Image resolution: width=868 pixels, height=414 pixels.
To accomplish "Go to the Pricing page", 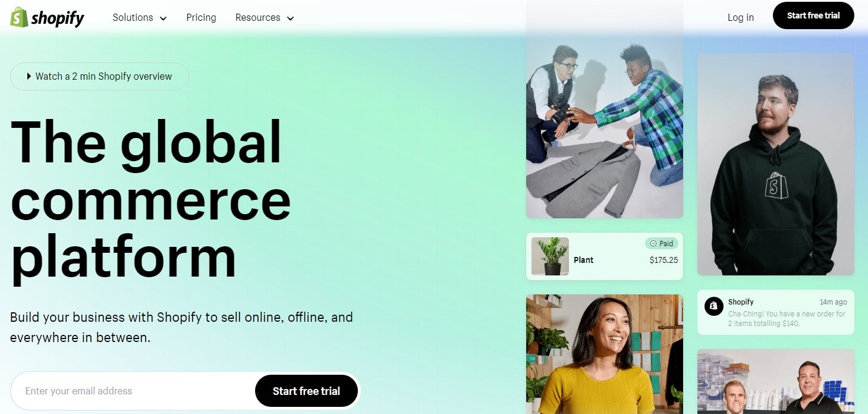I will [201, 18].
